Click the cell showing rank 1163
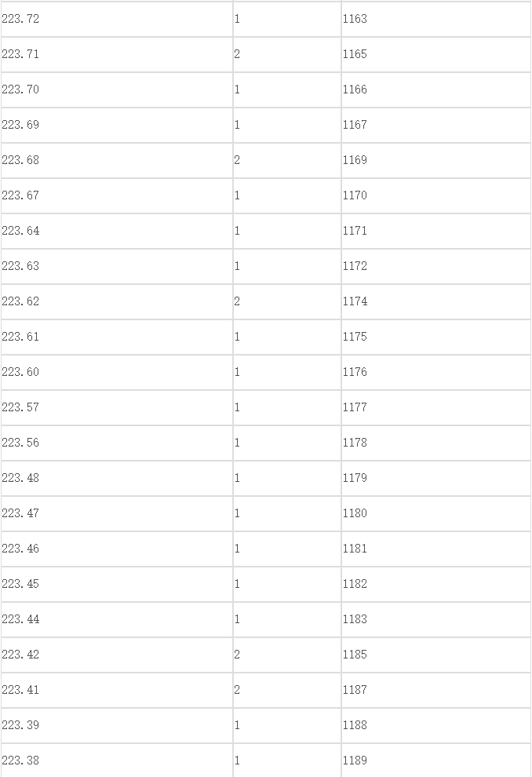The width and height of the screenshot is (532, 777). [436, 19]
